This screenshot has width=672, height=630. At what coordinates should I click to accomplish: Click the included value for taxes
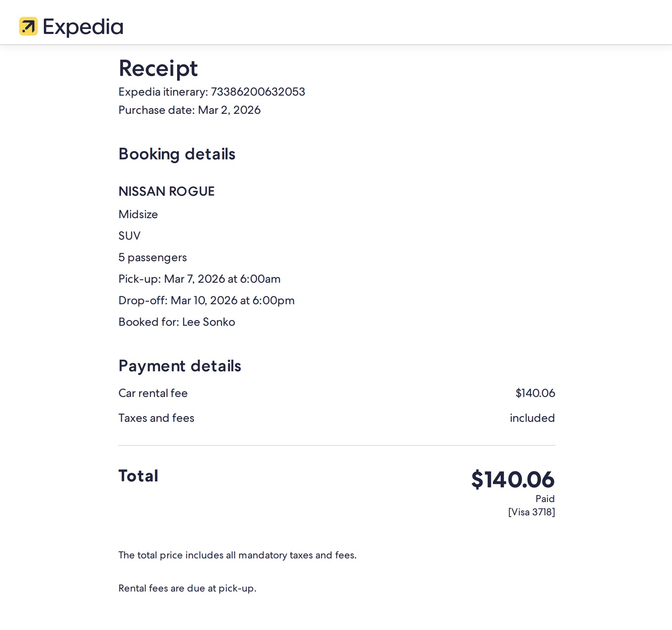[x=532, y=418]
